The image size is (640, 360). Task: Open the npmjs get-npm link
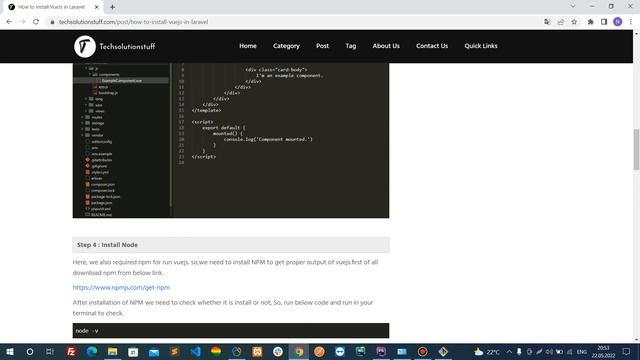click(x=121, y=287)
